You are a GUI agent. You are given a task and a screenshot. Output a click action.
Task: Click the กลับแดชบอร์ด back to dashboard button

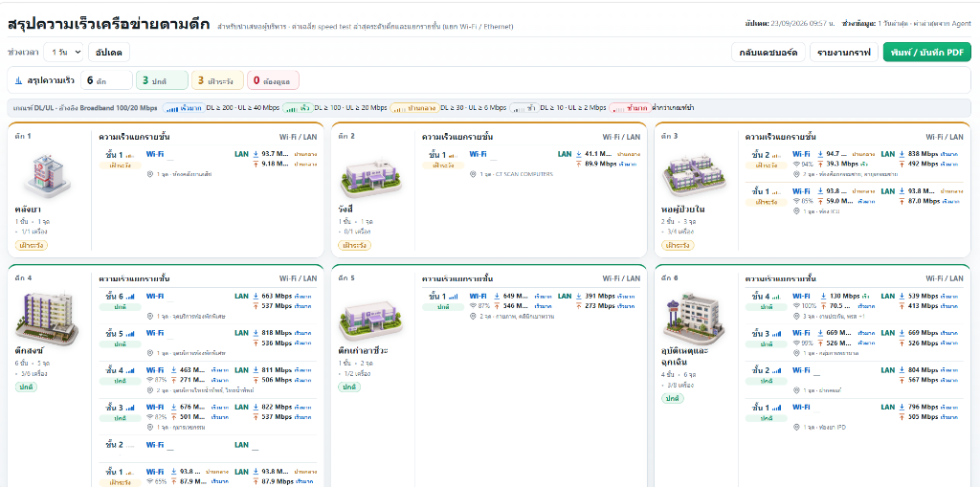[768, 53]
